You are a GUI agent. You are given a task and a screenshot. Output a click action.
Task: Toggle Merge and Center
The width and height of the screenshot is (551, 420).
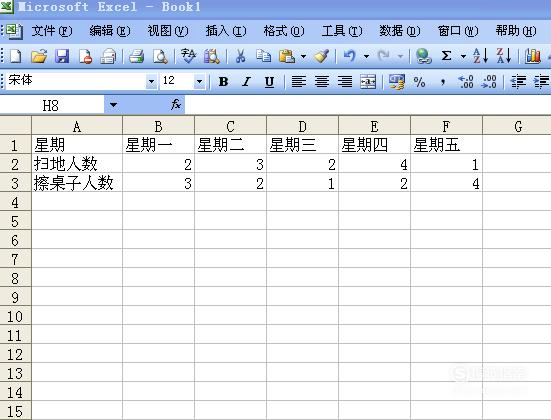point(368,82)
